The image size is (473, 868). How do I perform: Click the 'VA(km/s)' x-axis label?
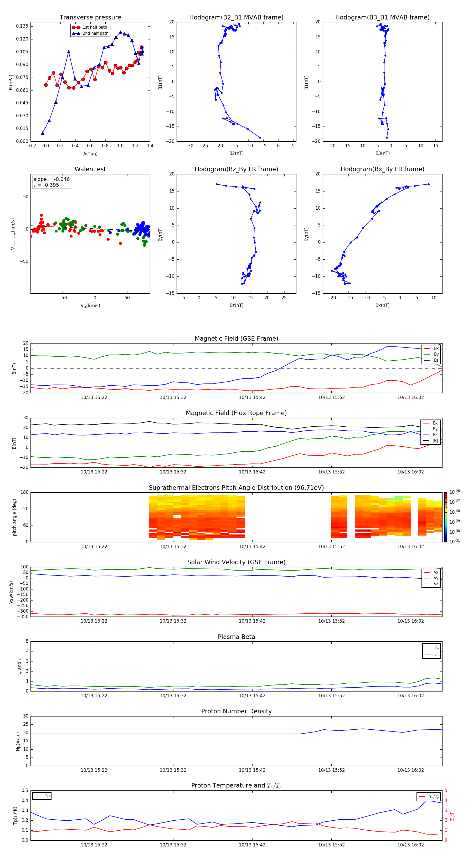[90, 306]
